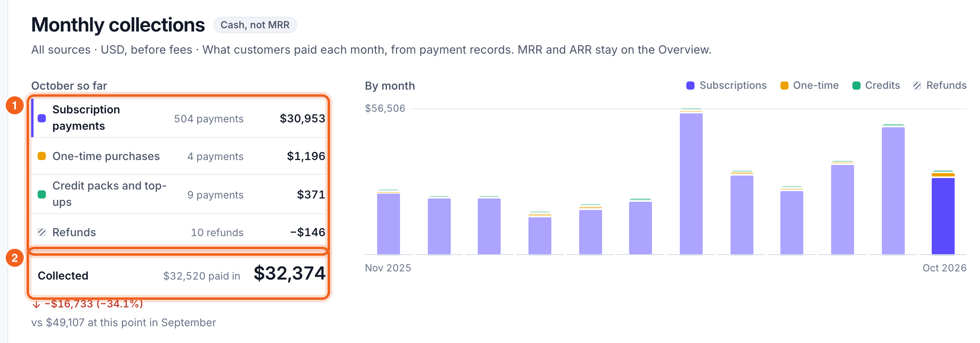Click the $30,953 subscription amount

tap(302, 118)
